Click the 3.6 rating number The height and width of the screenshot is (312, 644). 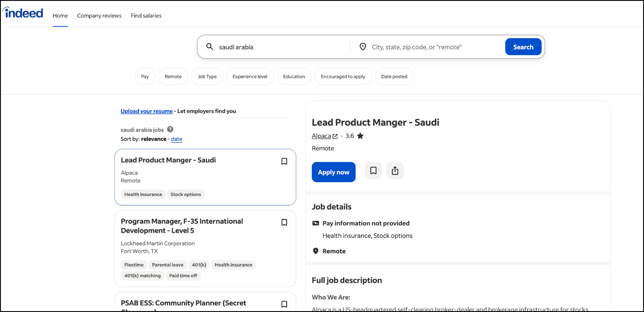pos(349,136)
